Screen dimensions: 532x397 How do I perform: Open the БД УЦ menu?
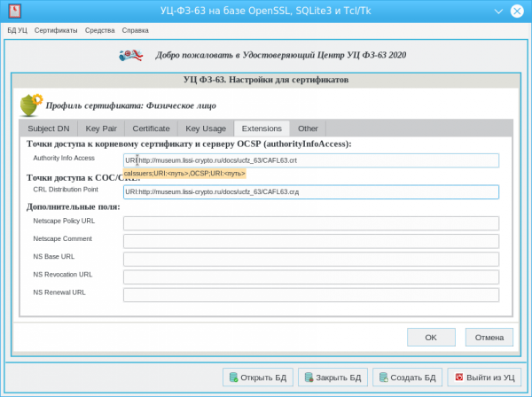tap(18, 30)
